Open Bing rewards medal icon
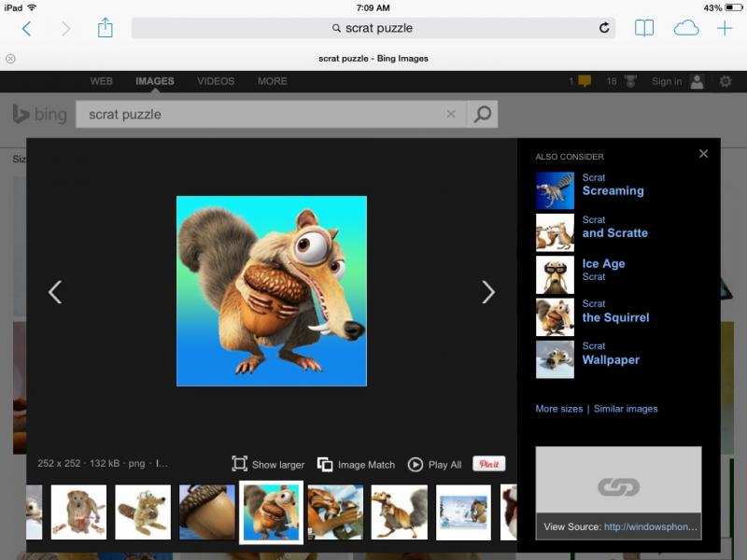Image resolution: width=747 pixels, height=560 pixels. [x=630, y=81]
